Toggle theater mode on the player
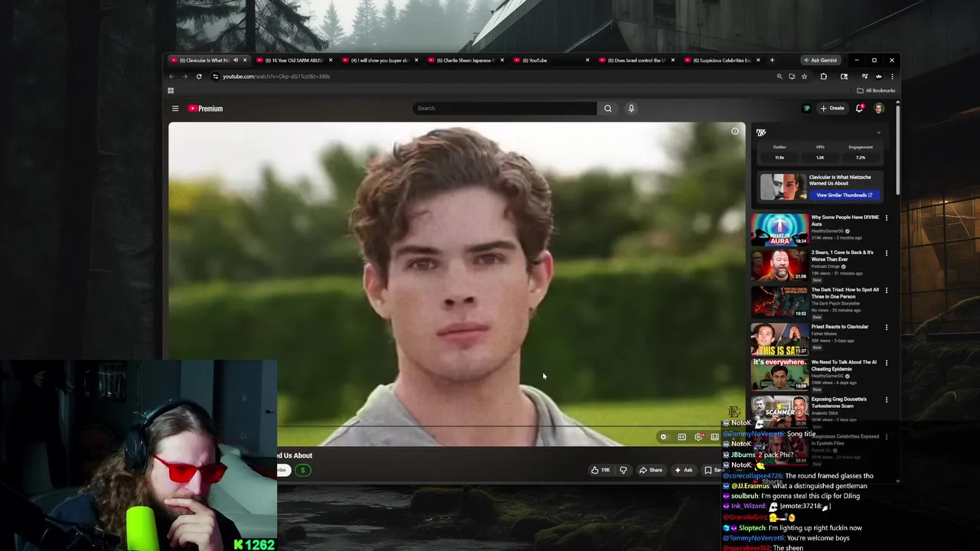The height and width of the screenshot is (551, 980). (x=715, y=437)
